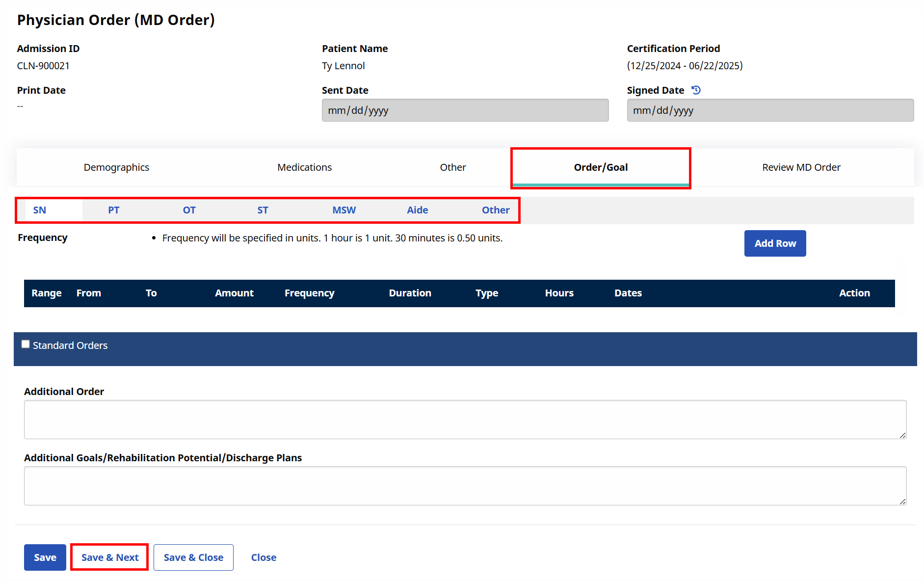Click the Save button
The height and width of the screenshot is (582, 924).
[45, 557]
